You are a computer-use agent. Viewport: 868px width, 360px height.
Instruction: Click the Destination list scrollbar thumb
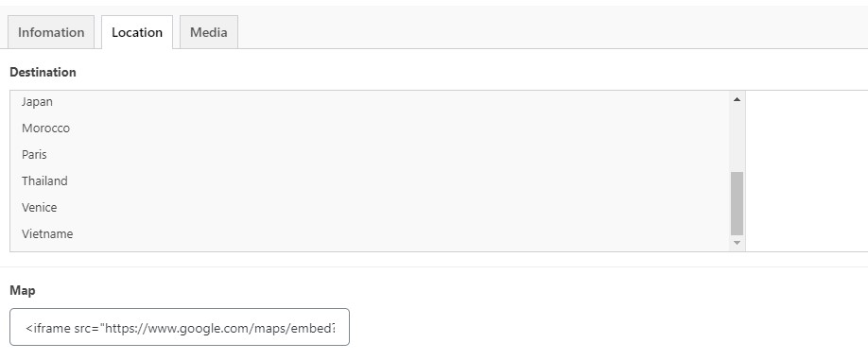pyautogui.click(x=737, y=203)
